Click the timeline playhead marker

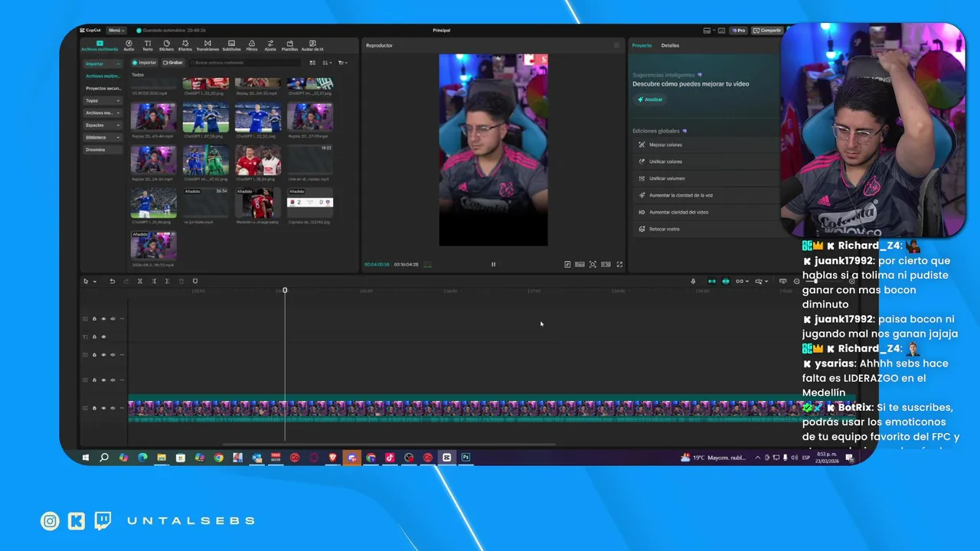pyautogui.click(x=285, y=290)
